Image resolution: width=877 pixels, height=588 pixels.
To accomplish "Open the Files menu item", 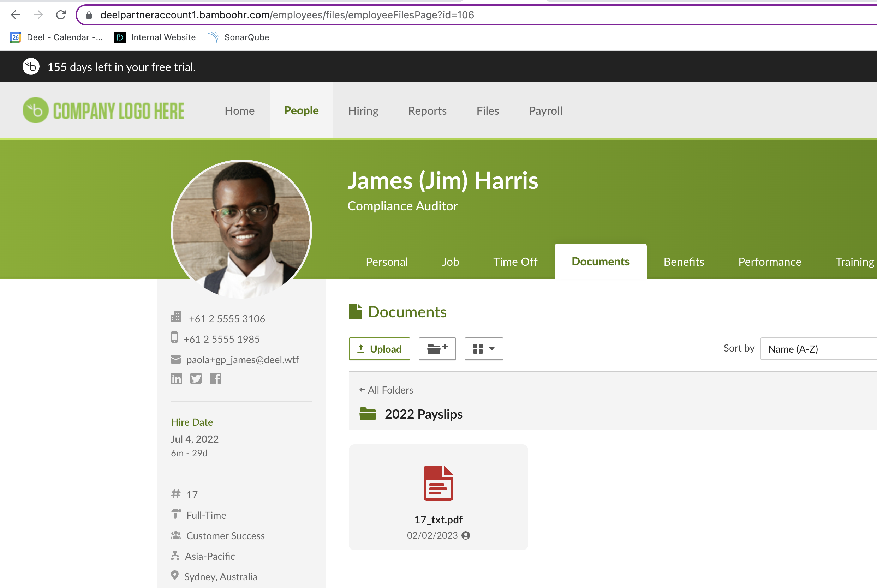I will click(x=488, y=110).
